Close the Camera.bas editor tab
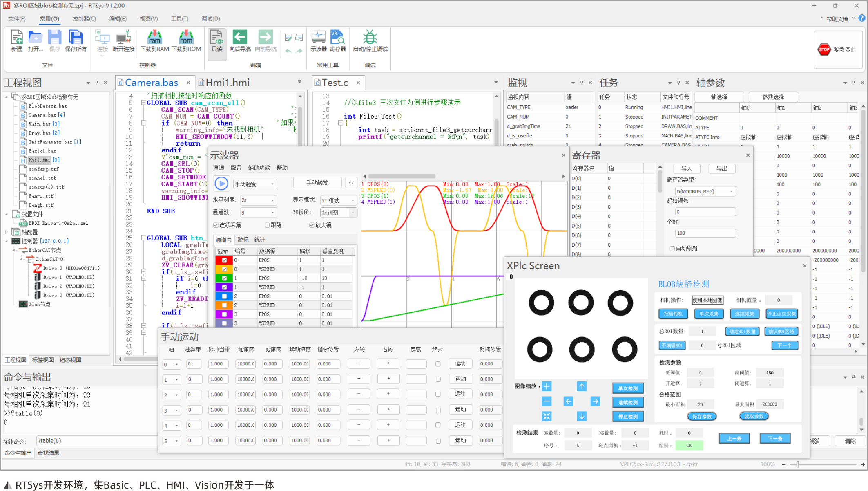Screen dimensions: 868x491 pyautogui.click(x=188, y=83)
